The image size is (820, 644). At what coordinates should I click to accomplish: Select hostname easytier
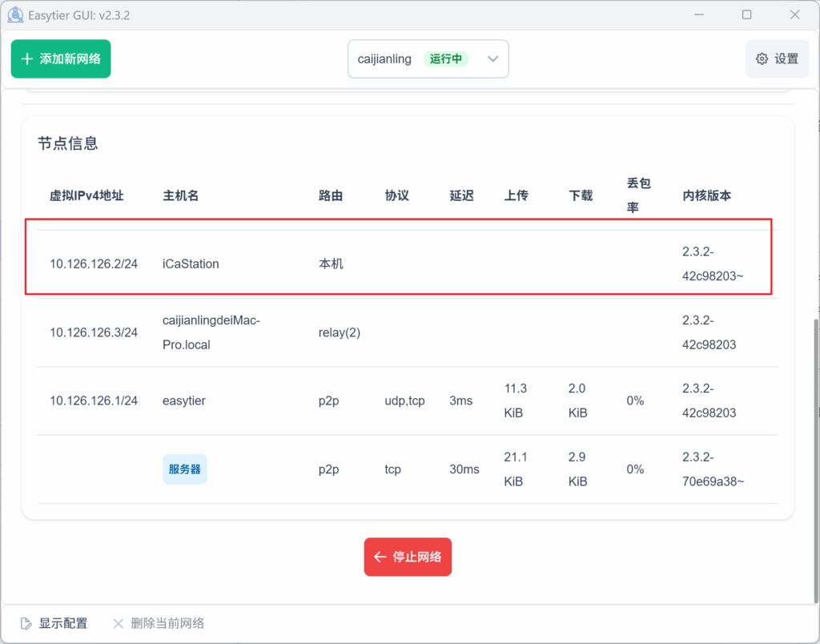184,400
